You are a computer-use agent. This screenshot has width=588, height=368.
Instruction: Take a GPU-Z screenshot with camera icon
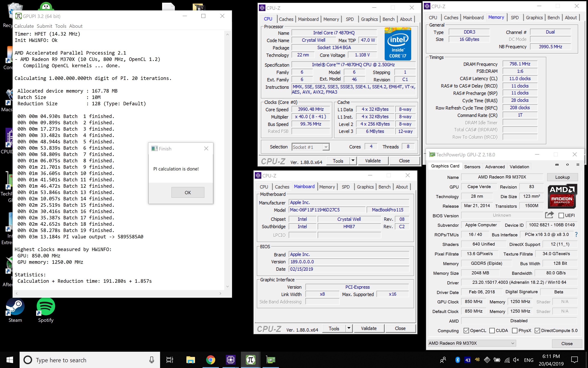tap(557, 165)
